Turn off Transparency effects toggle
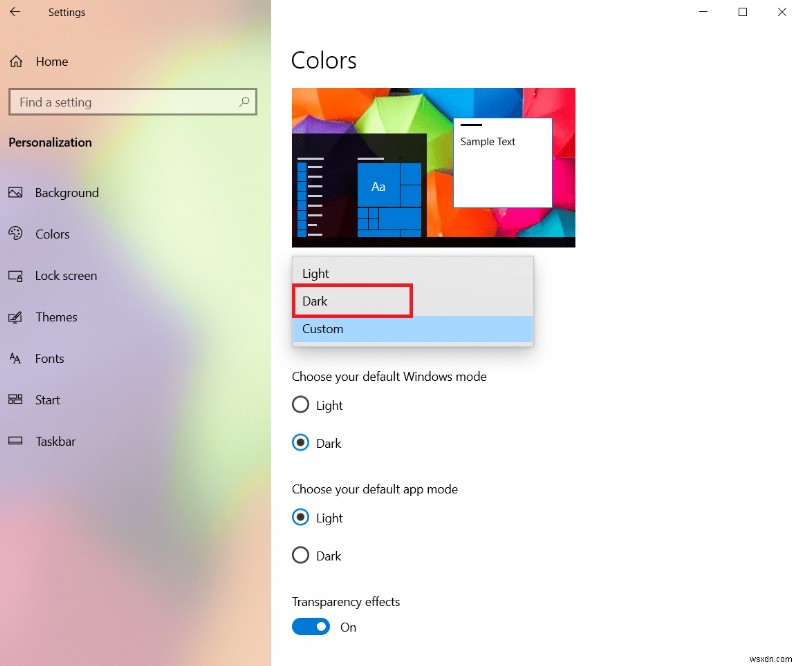The height and width of the screenshot is (666, 800). click(x=311, y=627)
